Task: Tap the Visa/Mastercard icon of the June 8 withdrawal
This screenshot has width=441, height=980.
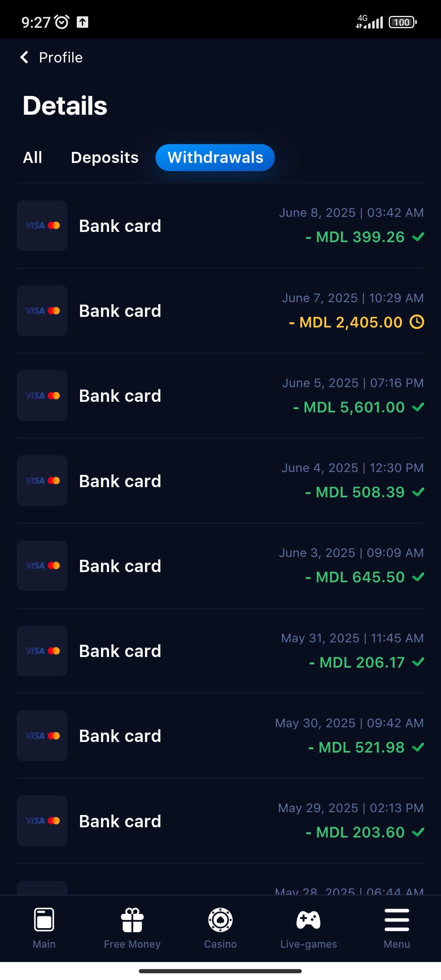Action: point(42,225)
